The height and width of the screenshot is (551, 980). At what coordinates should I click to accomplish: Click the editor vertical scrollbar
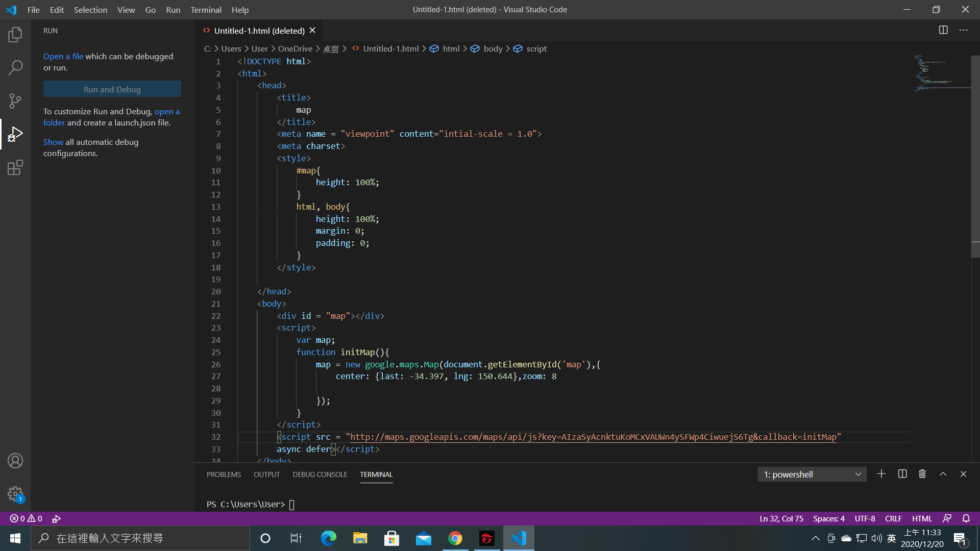(x=975, y=156)
